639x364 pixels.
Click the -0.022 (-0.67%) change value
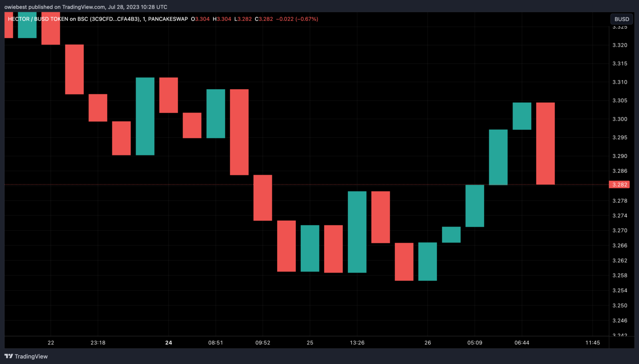click(297, 19)
